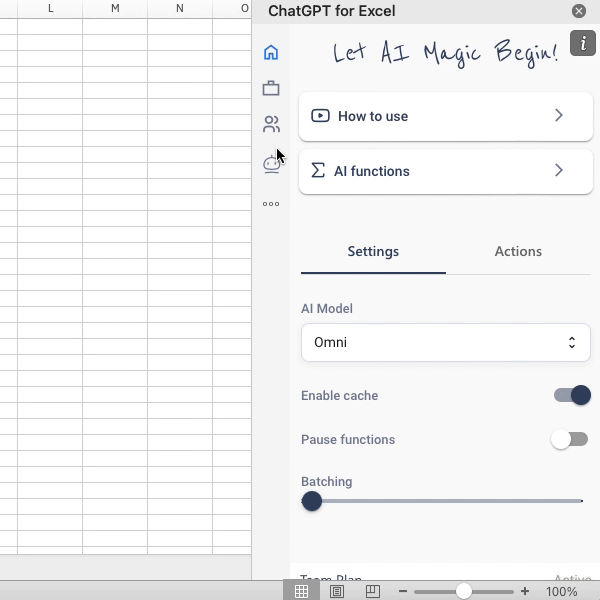
Task: Switch to Normal grid view in status bar
Action: point(301,591)
